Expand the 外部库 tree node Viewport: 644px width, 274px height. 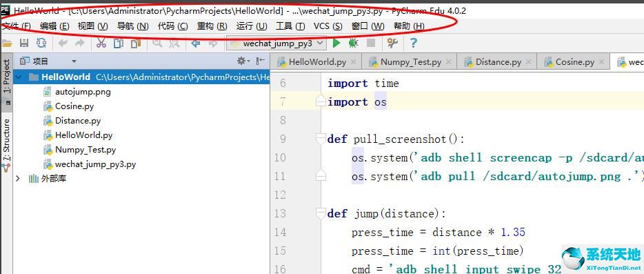tap(18, 179)
